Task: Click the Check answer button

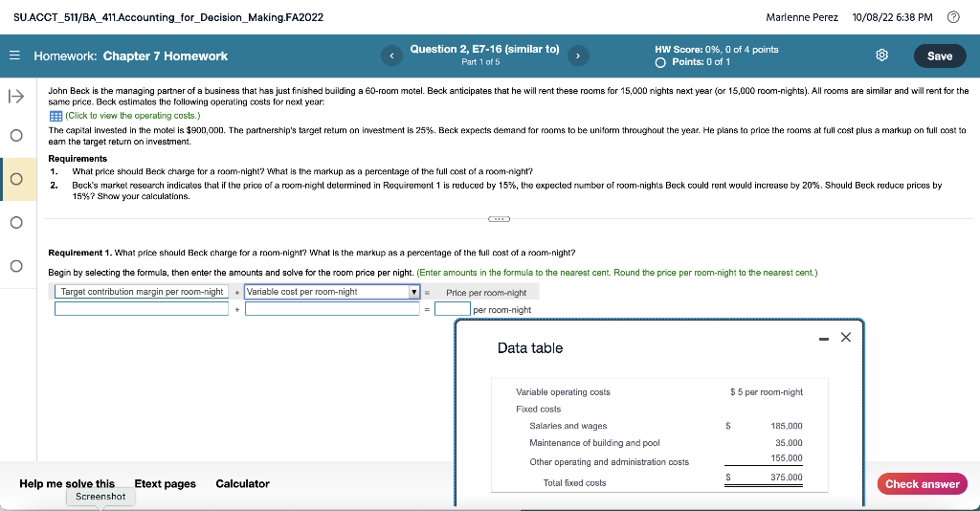Action: pyautogui.click(x=922, y=484)
